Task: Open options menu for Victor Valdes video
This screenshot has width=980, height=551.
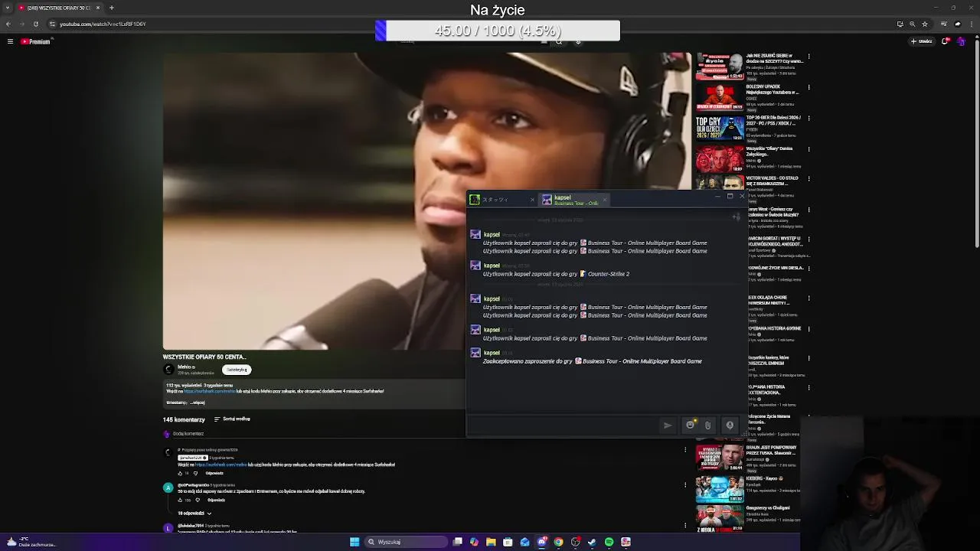Action: (808, 178)
